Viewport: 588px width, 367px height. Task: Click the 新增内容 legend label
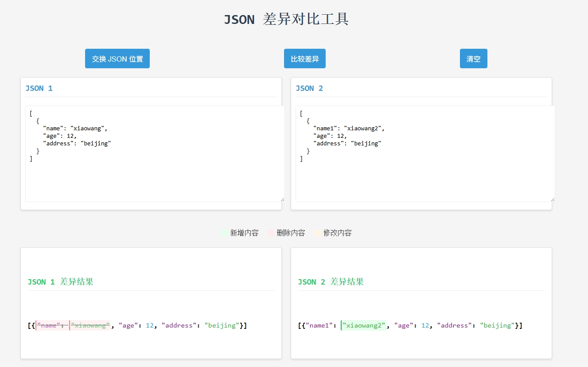245,233
